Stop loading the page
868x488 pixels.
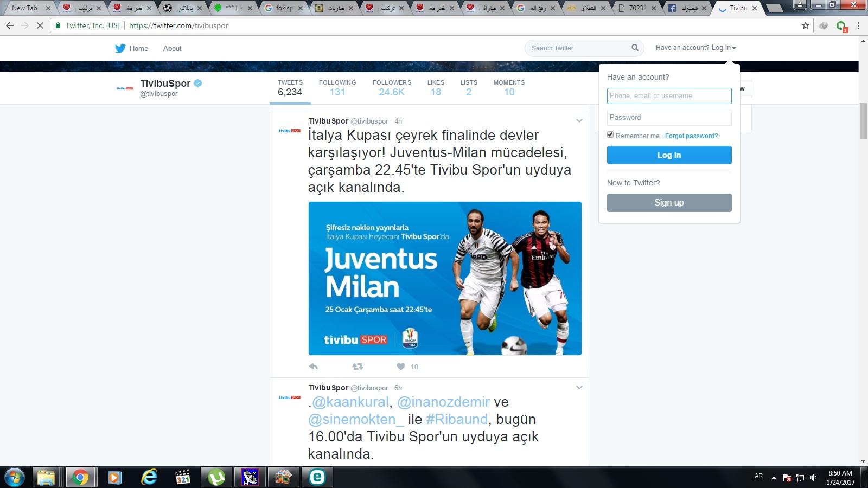tap(40, 25)
